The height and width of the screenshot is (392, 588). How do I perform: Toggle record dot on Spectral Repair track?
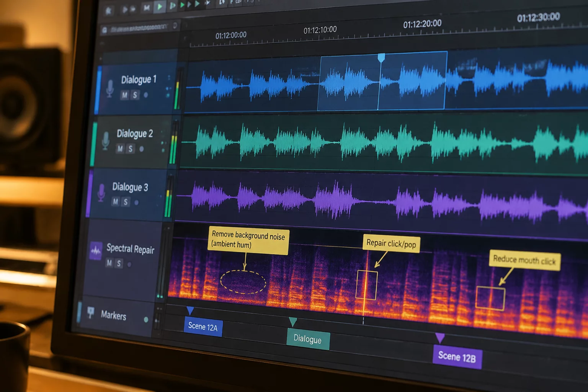coord(129,264)
